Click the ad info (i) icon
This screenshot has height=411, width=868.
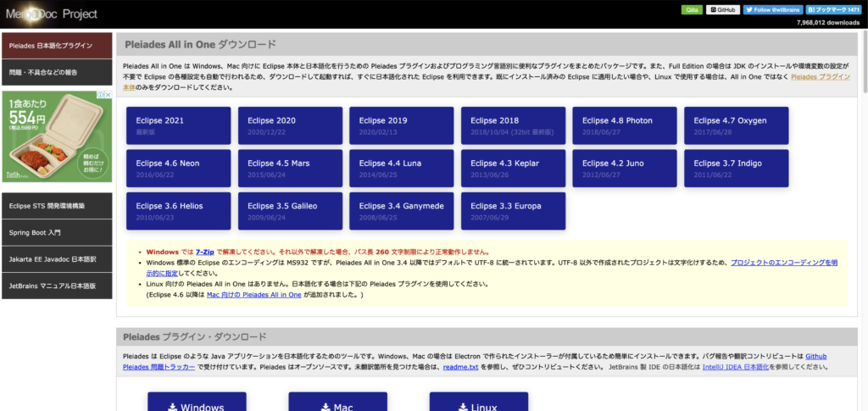102,95
